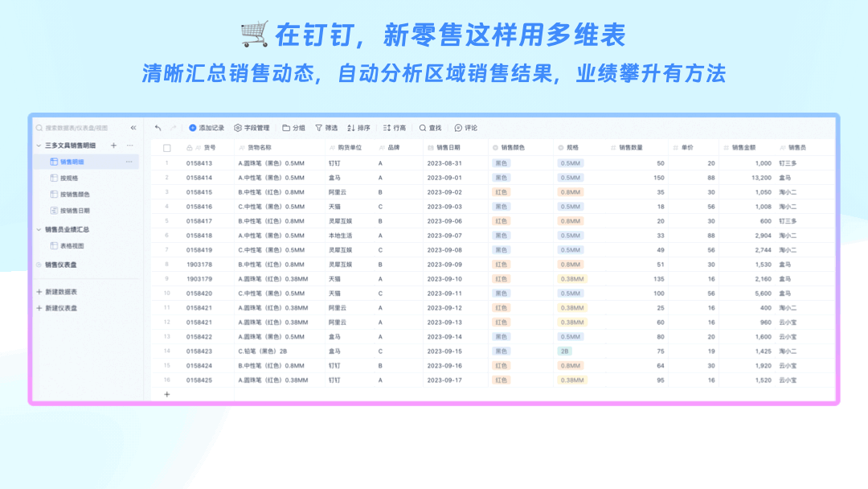
Task: Click 添加记录 to add a record
Action: (207, 128)
